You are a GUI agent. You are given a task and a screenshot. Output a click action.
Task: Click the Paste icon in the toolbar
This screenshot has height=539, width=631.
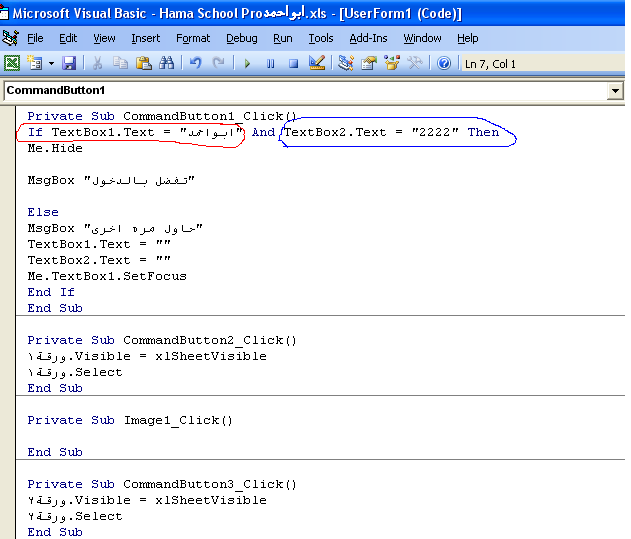(143, 63)
